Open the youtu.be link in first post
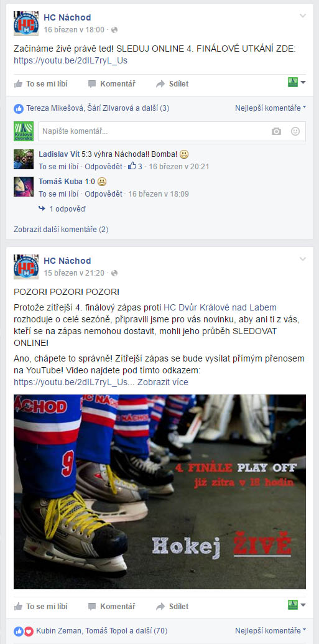 pos(71,60)
